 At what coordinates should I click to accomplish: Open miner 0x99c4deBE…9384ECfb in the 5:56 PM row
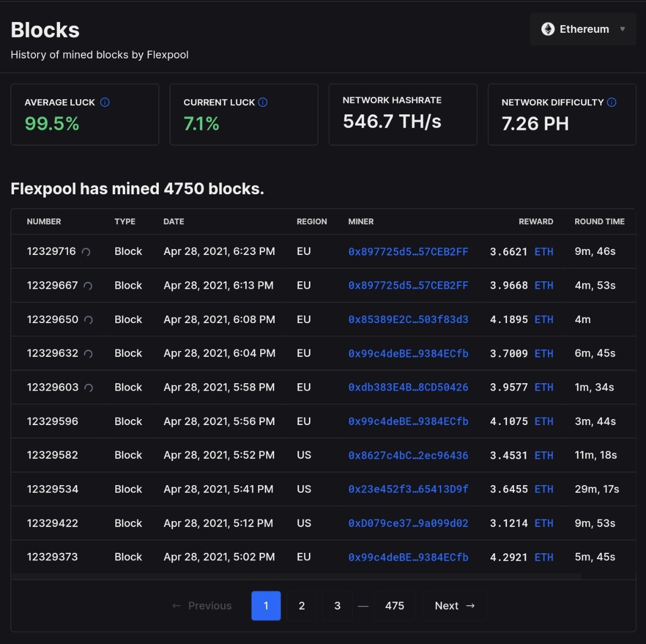point(408,421)
